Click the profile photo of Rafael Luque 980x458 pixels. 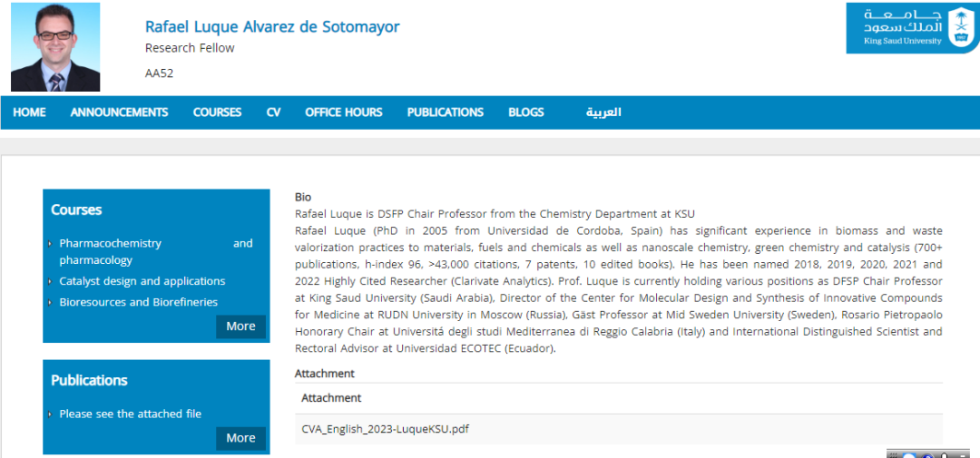[55, 46]
